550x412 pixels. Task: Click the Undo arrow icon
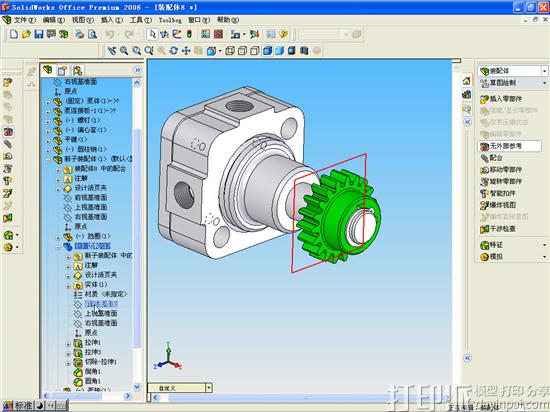click(110, 34)
